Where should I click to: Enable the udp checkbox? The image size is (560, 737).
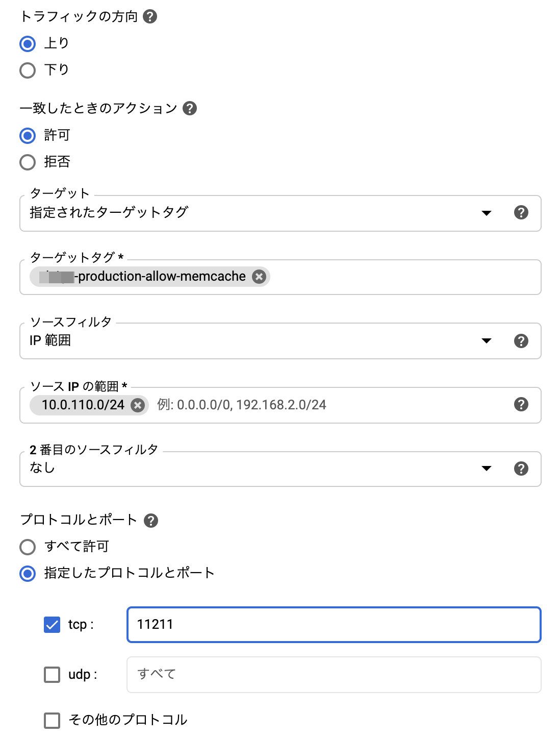click(x=52, y=675)
